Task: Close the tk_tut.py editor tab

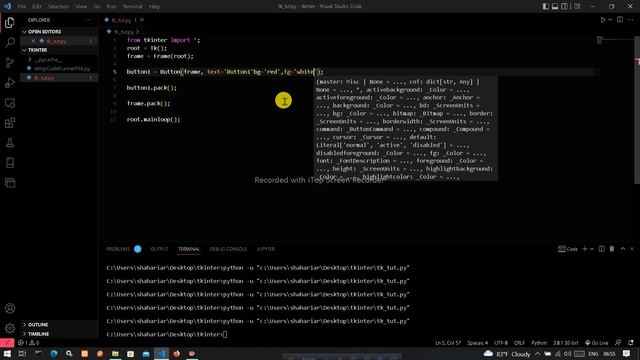Action: point(142,20)
